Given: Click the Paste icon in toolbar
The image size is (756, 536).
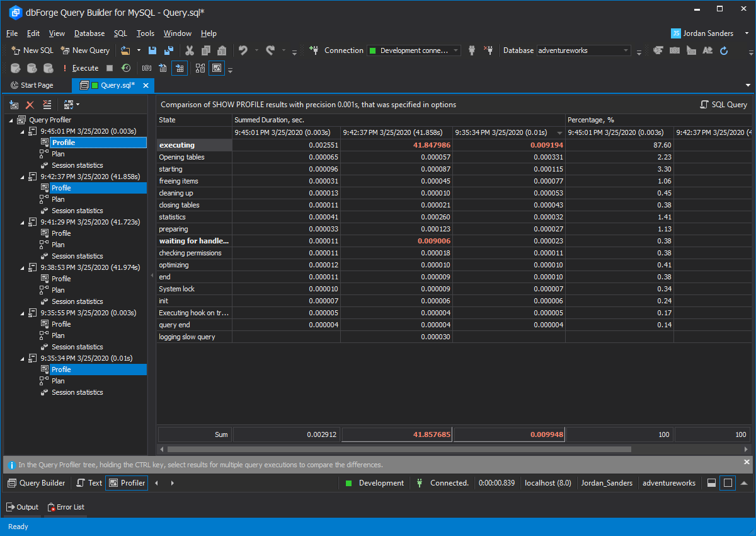Looking at the screenshot, I should pos(222,50).
